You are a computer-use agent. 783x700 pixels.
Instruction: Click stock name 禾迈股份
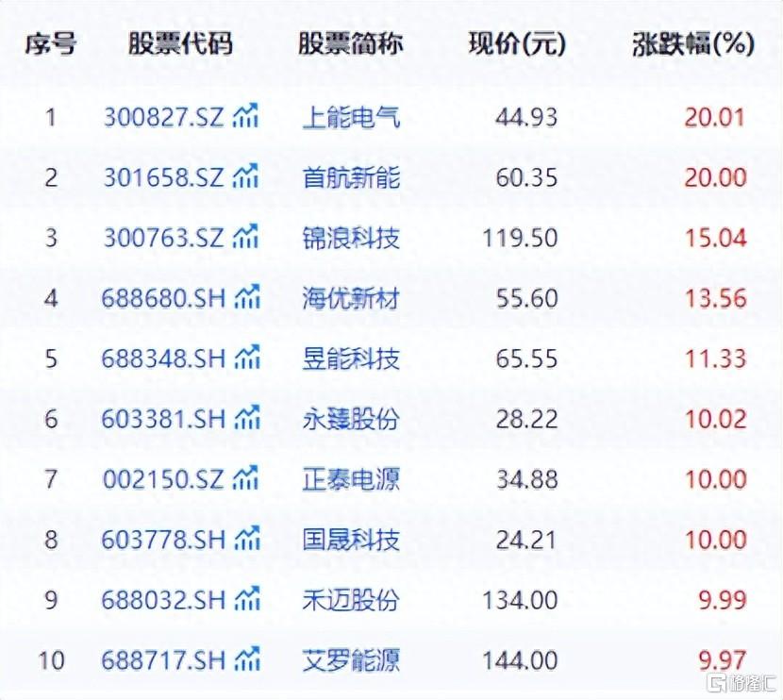click(x=351, y=601)
